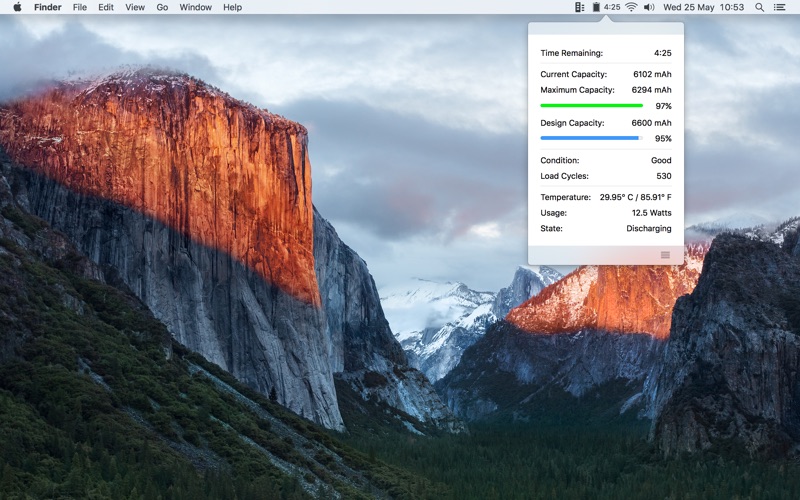Screen dimensions: 800x500
Task: Open the Help menu
Action: [x=232, y=7]
